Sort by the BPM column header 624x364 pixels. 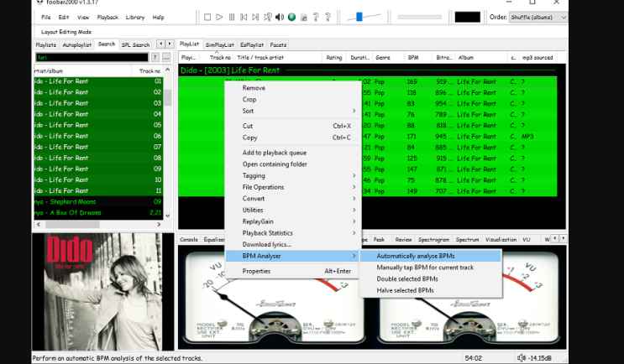point(413,58)
